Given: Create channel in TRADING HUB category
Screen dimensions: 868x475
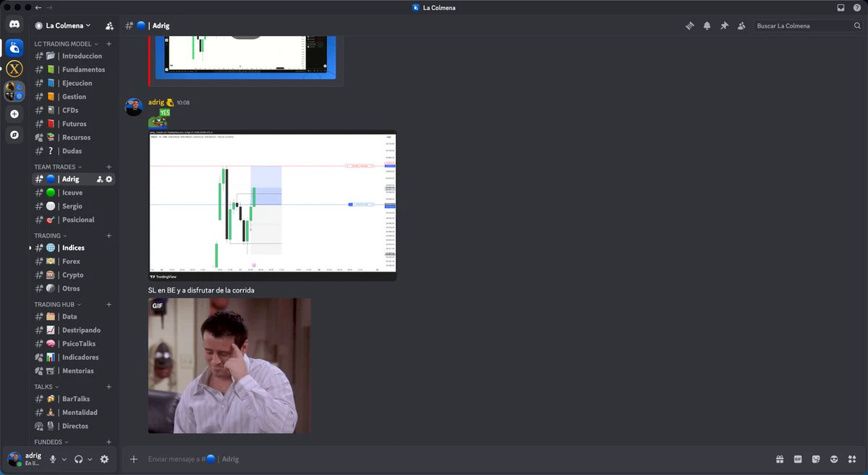Looking at the screenshot, I should point(109,304).
